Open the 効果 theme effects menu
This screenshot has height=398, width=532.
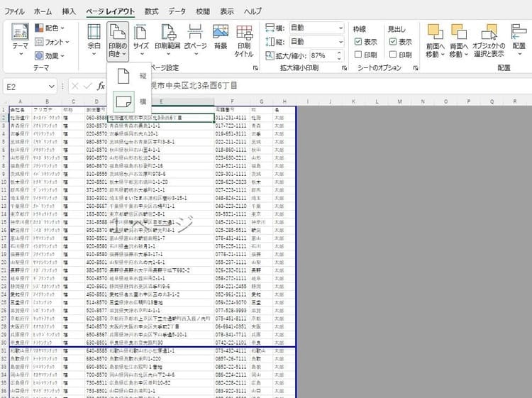pos(50,55)
